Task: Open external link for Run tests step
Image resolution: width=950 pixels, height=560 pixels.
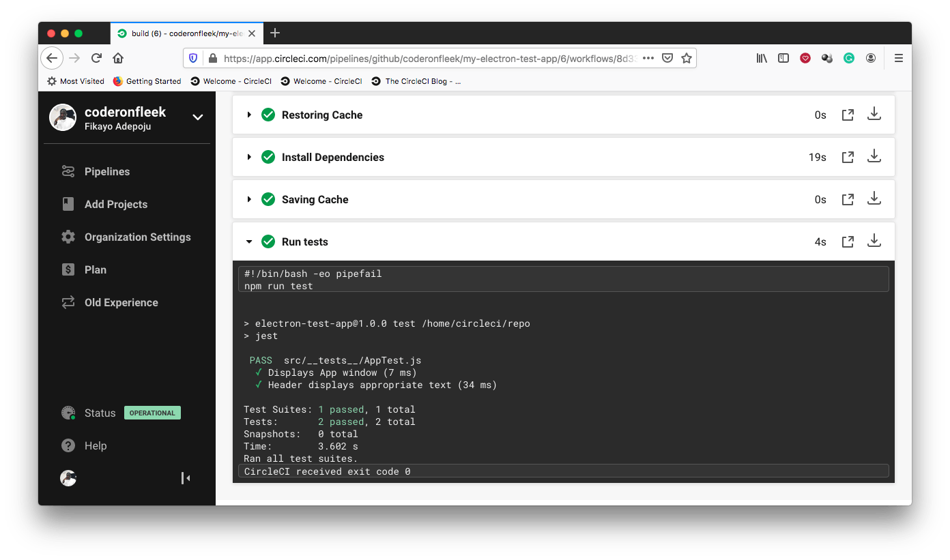Action: pos(848,241)
